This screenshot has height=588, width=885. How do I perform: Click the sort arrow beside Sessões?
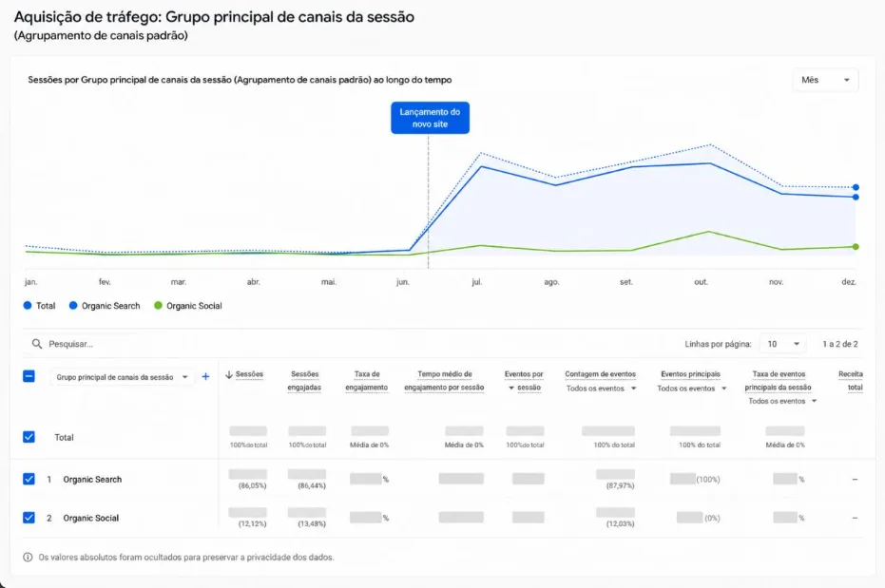point(229,374)
